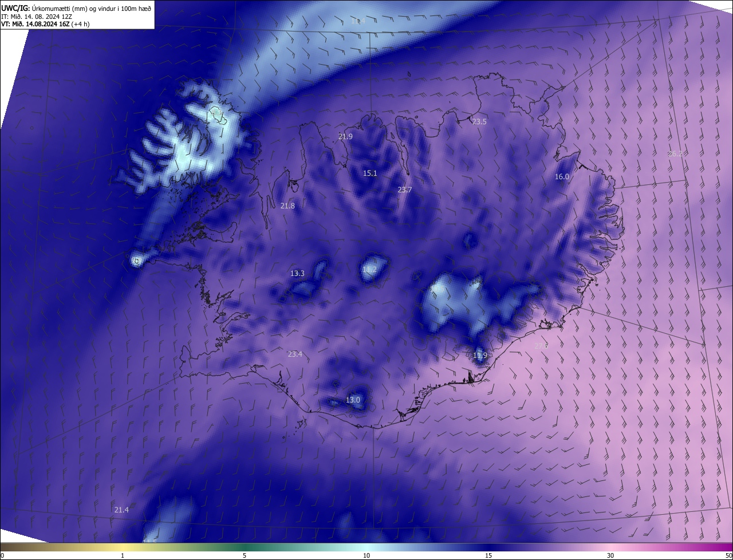Click the 21.8 value label on the map

click(x=287, y=206)
